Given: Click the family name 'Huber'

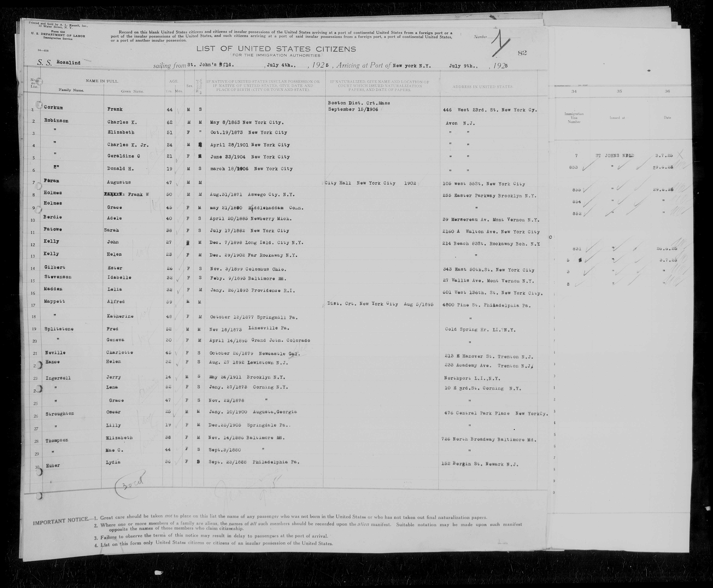Looking at the screenshot, I should (x=53, y=465).
